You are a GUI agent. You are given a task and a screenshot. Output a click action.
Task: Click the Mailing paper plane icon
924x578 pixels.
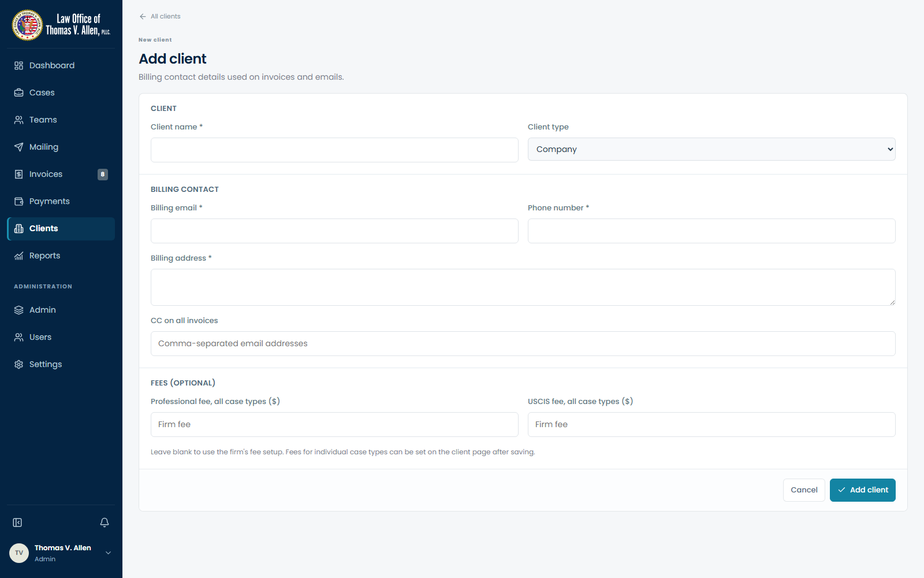click(x=18, y=147)
